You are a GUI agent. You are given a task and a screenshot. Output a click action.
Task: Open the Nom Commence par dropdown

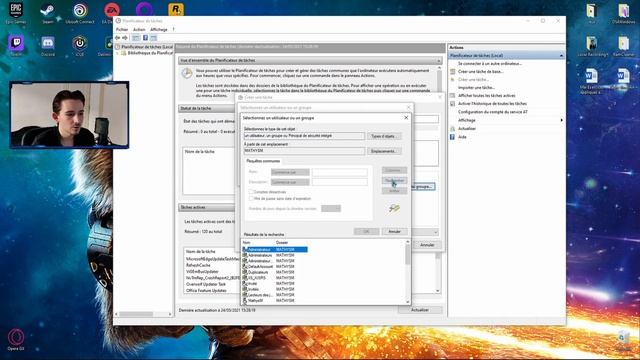pos(290,172)
